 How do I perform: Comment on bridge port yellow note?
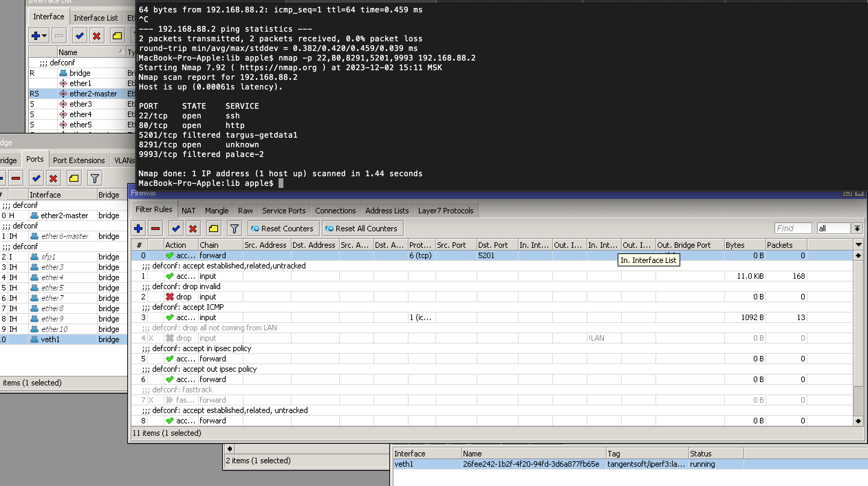click(x=74, y=178)
